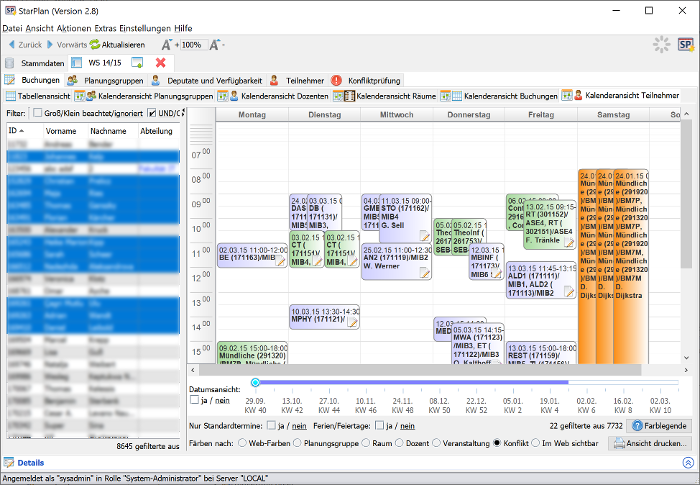
Task: Increase font size with large A icon
Action: (x=167, y=45)
